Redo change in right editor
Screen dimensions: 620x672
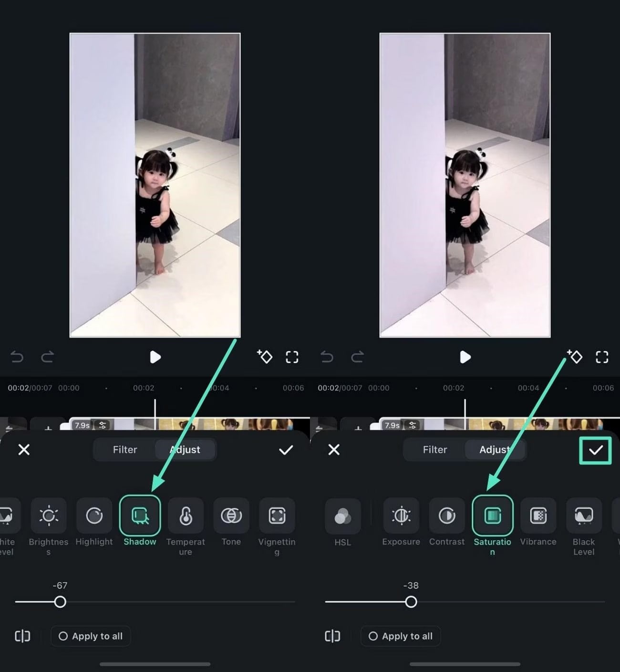(358, 357)
